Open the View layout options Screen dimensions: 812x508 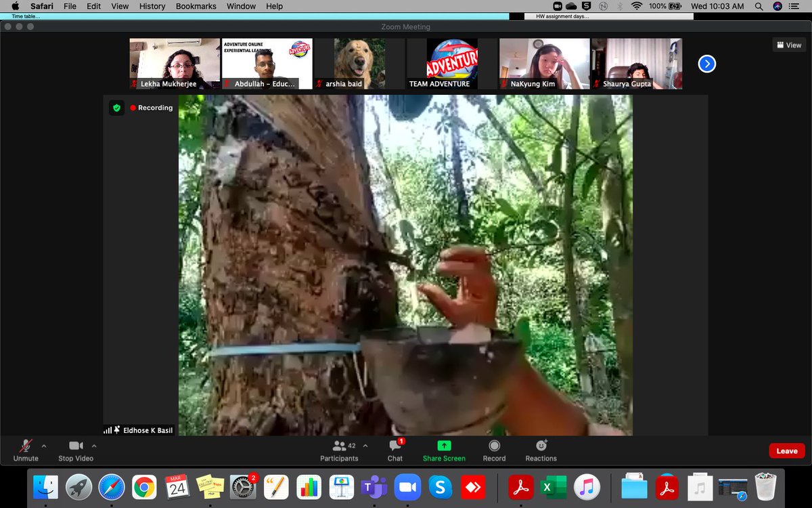click(x=789, y=44)
